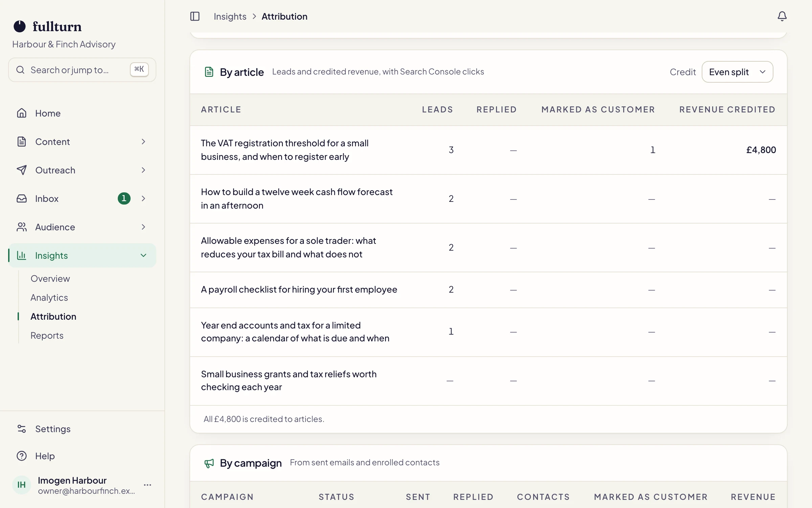Click the Outreach paper plane icon

point(22,170)
